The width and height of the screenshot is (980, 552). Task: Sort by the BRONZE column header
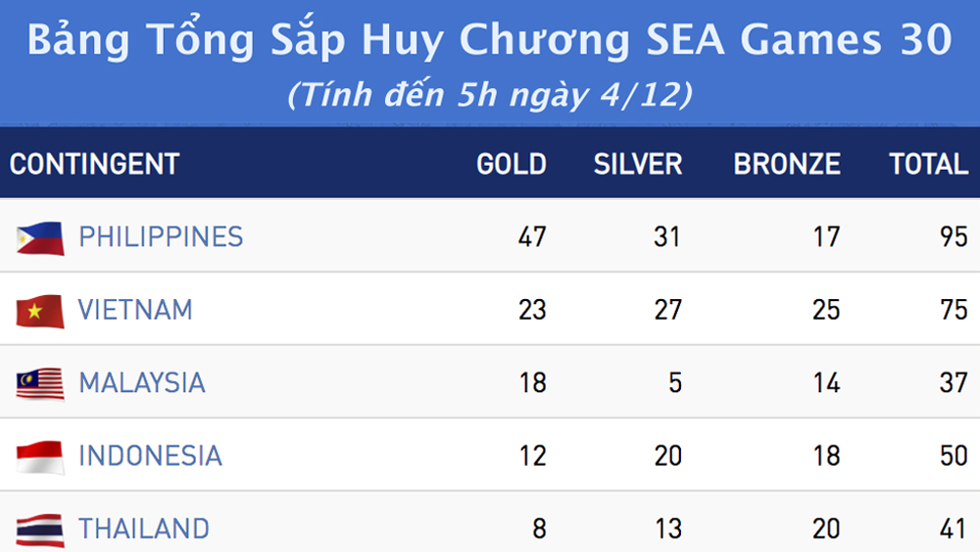click(x=787, y=164)
